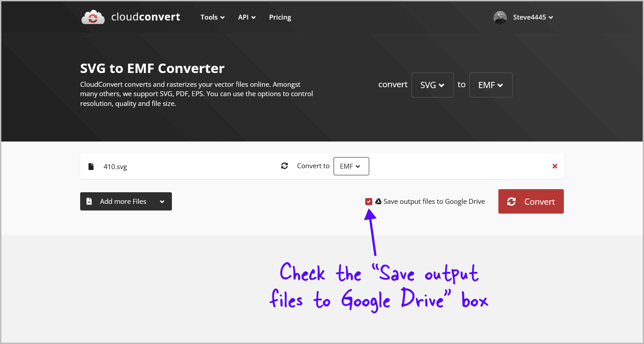Click the Google Drive icon
Screen dimensions: 644x344
tap(378, 201)
